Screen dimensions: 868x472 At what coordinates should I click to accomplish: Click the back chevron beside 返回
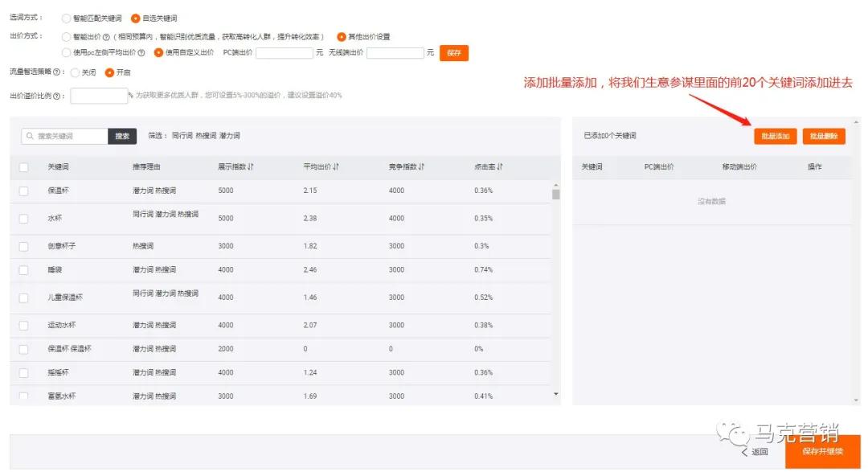743,452
